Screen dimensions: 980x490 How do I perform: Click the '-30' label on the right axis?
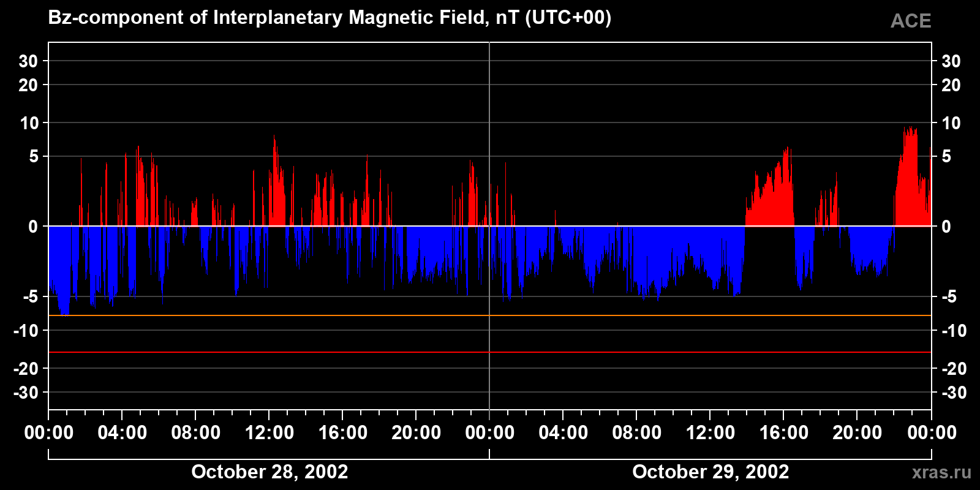[x=954, y=393]
